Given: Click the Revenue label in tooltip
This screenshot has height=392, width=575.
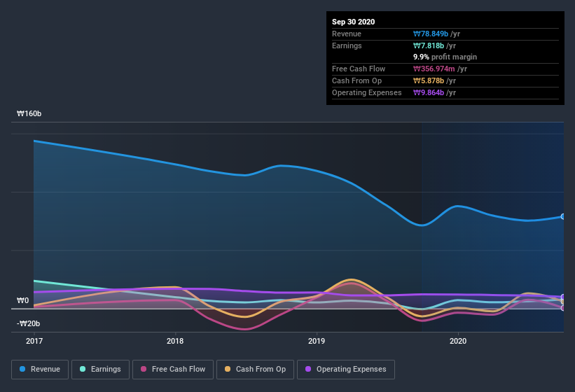Looking at the screenshot, I should pyautogui.click(x=347, y=34).
